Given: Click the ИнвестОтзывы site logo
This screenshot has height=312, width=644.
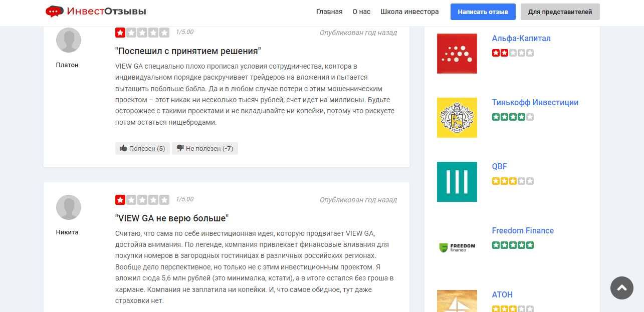Looking at the screenshot, I should click(96, 12).
